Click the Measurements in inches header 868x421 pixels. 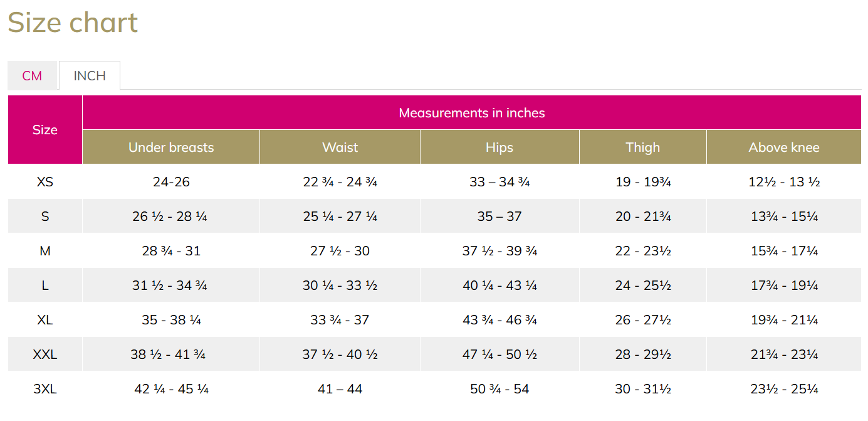[x=472, y=113]
